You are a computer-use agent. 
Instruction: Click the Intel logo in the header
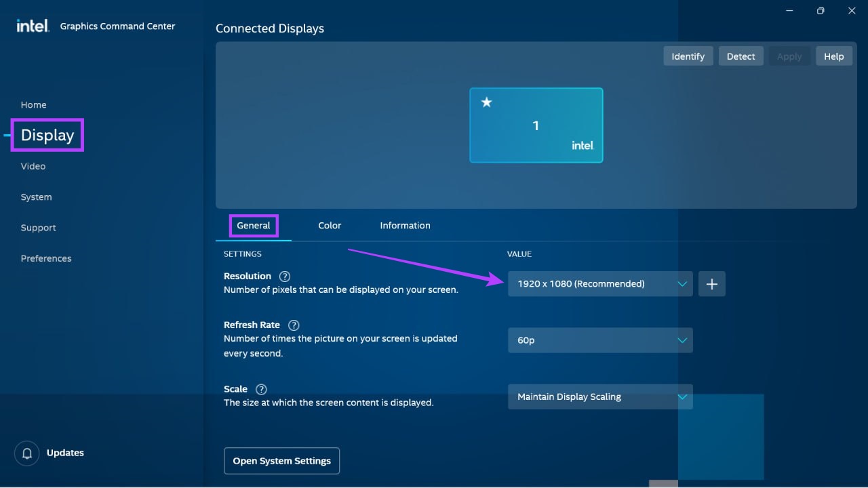tap(33, 26)
